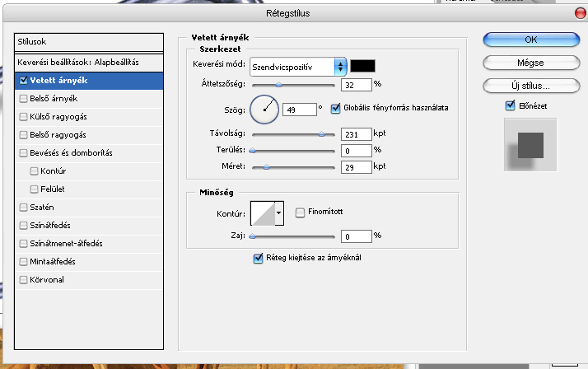Image resolution: width=588 pixels, height=369 pixels.
Task: Close the Rétegstílus dialog
Action: [580, 13]
